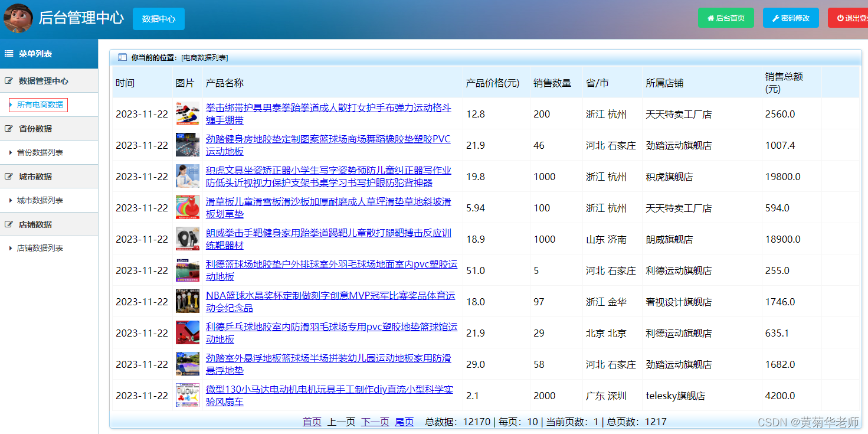Click the 利德篮球场地胶垫 row thumbnail
This screenshot has width=868, height=434.
click(x=188, y=270)
